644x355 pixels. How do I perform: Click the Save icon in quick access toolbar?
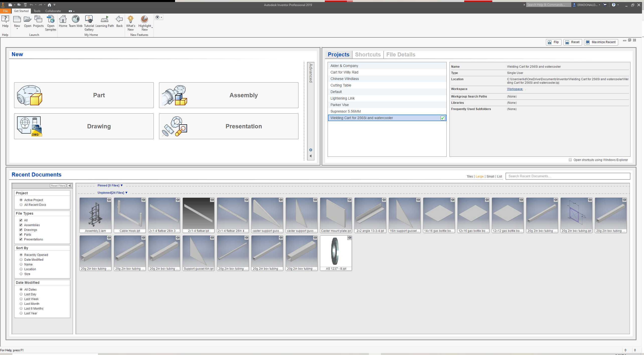(x=25, y=5)
